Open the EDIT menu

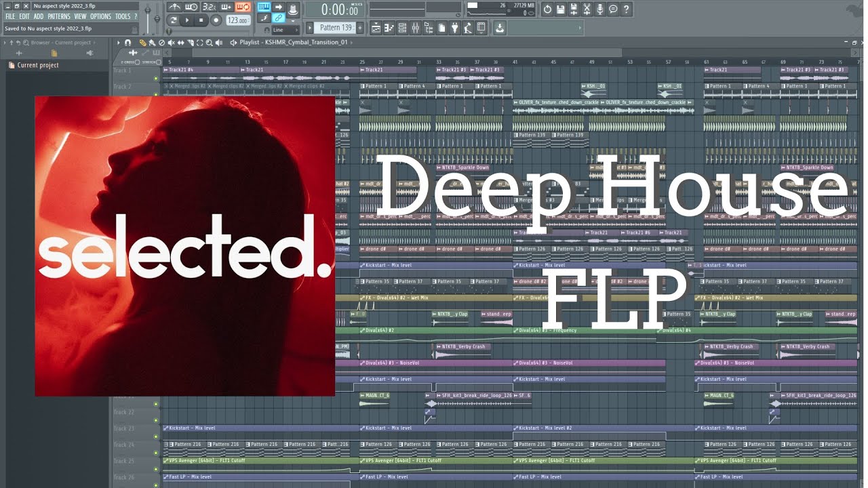point(24,16)
